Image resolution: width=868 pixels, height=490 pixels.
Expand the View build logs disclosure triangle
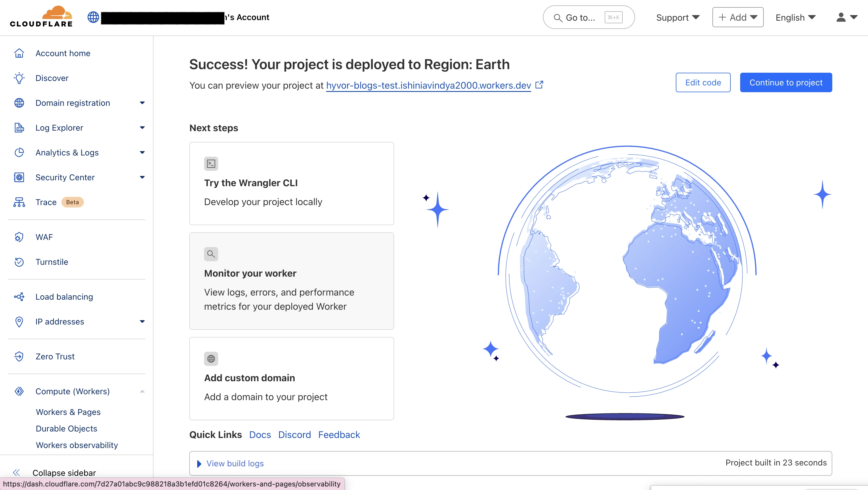point(199,464)
